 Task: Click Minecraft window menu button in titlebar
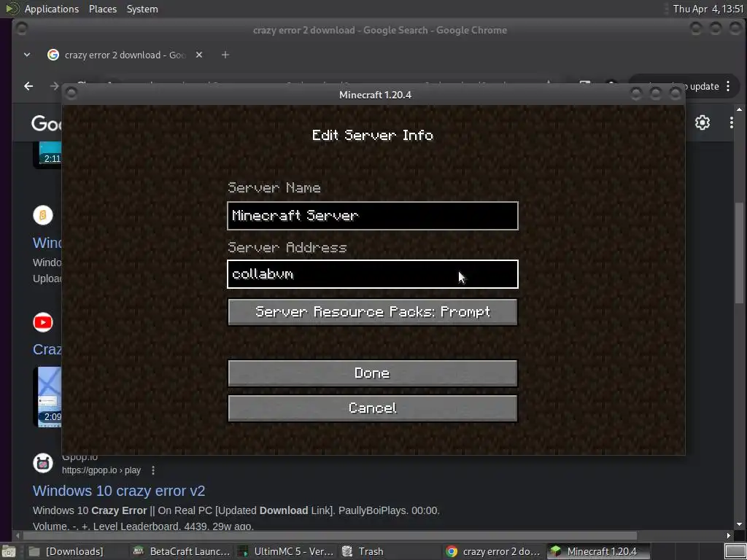(x=71, y=93)
